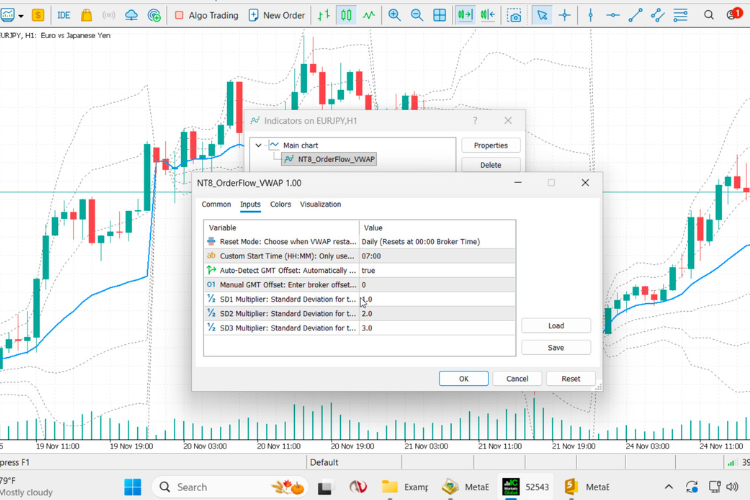The height and width of the screenshot is (500, 750).
Task: Select the crosshair tool
Action: tap(564, 15)
